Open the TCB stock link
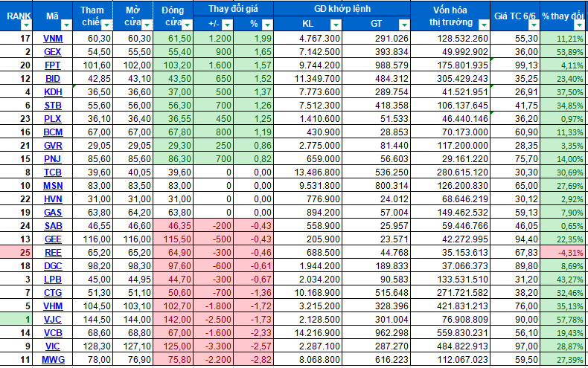Screen dimensions: 588x368 (53, 172)
